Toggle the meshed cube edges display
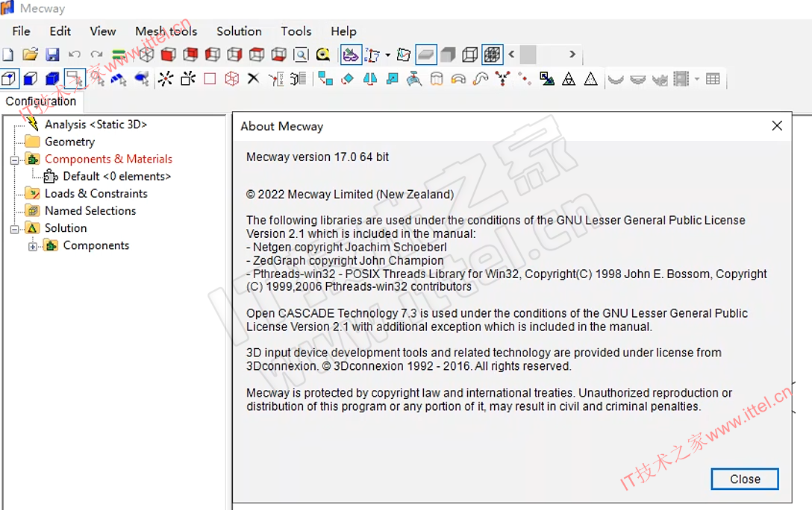This screenshot has width=812, height=510. (492, 54)
